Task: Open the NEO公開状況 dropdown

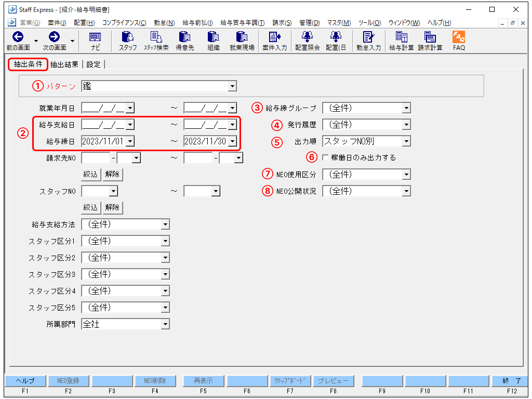Action: [x=406, y=191]
